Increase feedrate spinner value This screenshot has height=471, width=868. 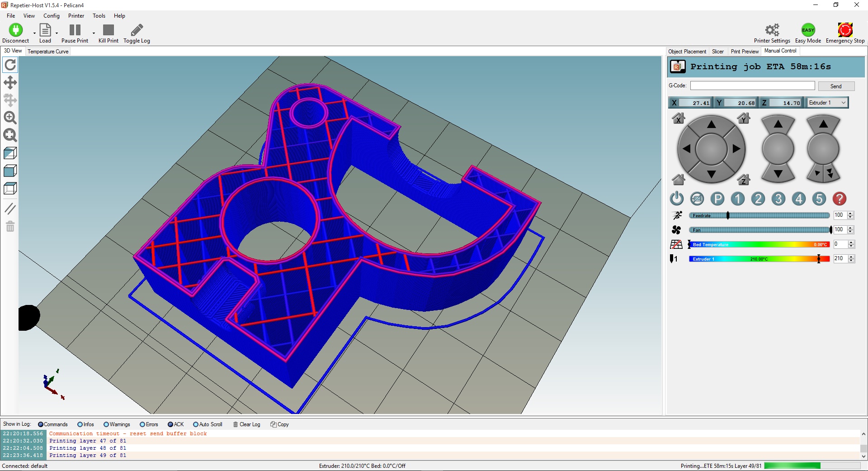[851, 214]
